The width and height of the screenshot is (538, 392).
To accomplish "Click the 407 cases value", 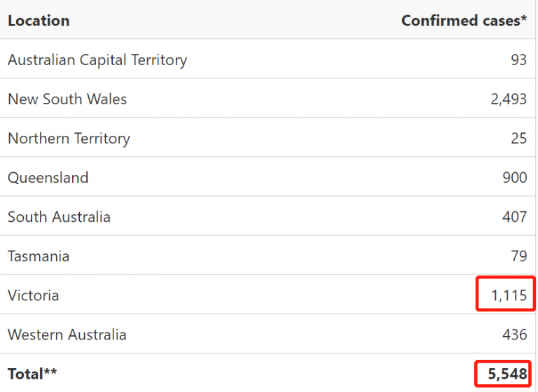I will 515,217.
